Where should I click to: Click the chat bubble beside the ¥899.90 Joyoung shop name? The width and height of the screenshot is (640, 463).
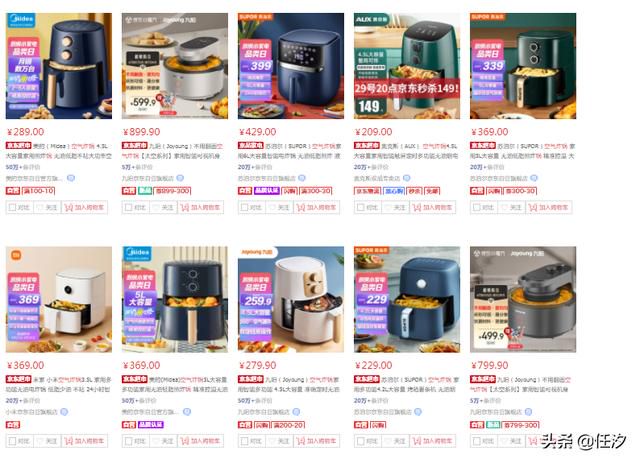click(x=180, y=178)
